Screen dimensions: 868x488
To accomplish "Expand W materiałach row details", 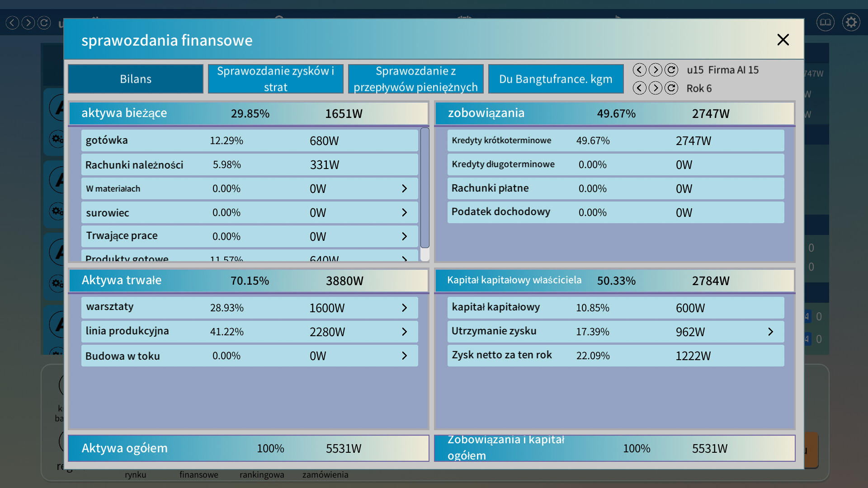I will coord(404,188).
